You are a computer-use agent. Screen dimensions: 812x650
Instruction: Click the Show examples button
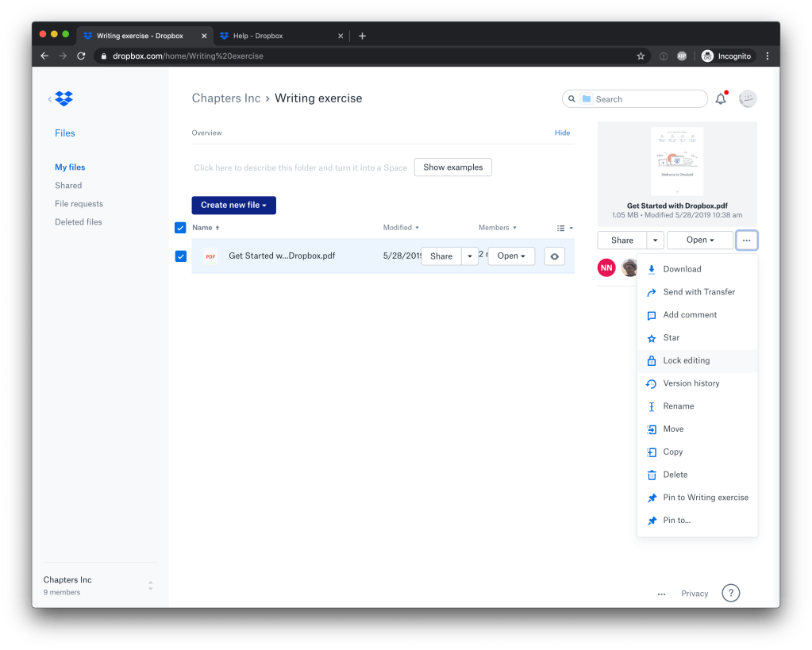pos(452,167)
